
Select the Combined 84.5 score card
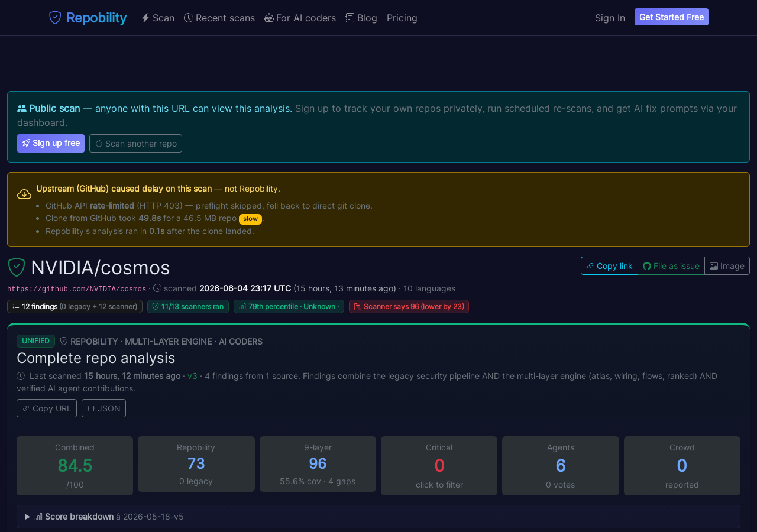click(75, 466)
